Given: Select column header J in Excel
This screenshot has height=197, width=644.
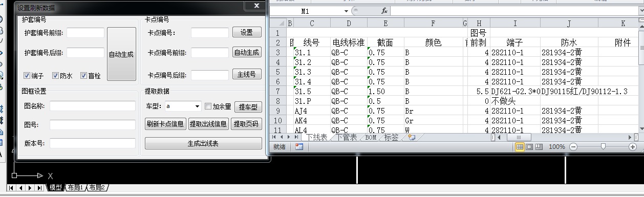Looking at the screenshot, I should (x=569, y=23).
